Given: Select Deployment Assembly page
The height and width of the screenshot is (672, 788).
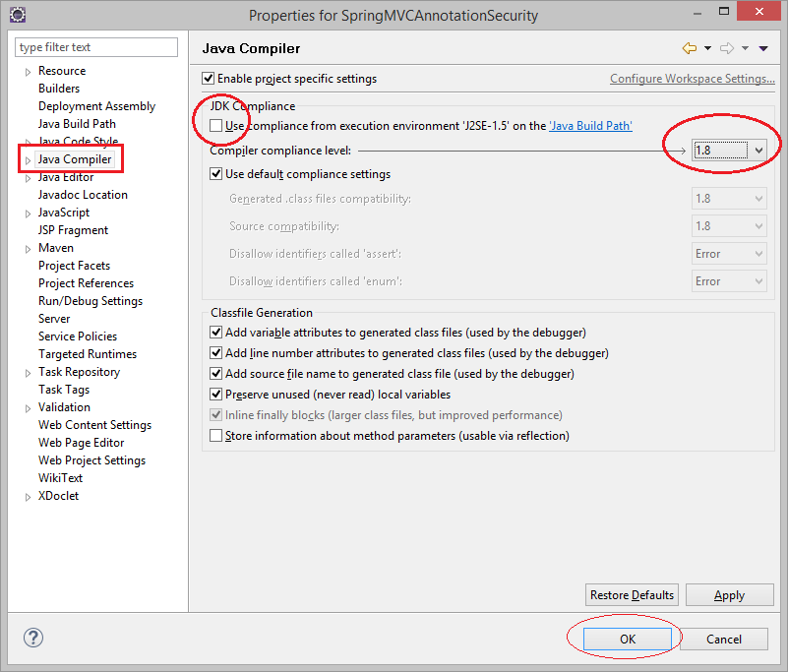Looking at the screenshot, I should click(97, 106).
